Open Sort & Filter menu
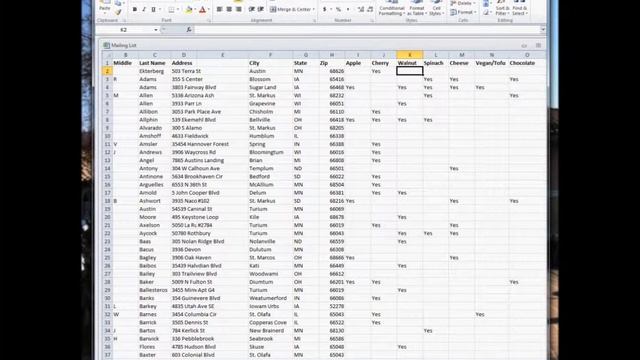The height and width of the screenshot is (360, 640). point(502,8)
